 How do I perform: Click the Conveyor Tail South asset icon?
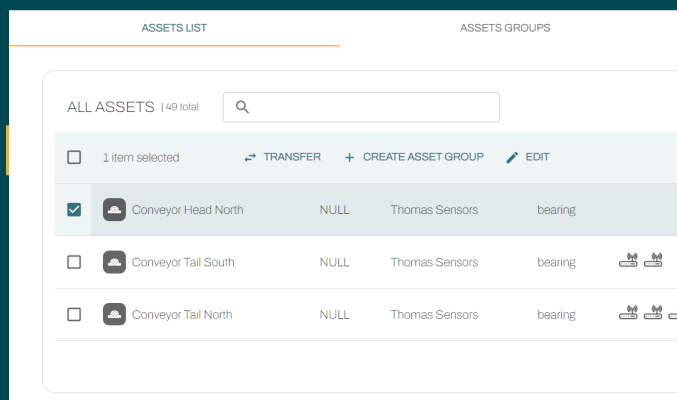tap(115, 262)
